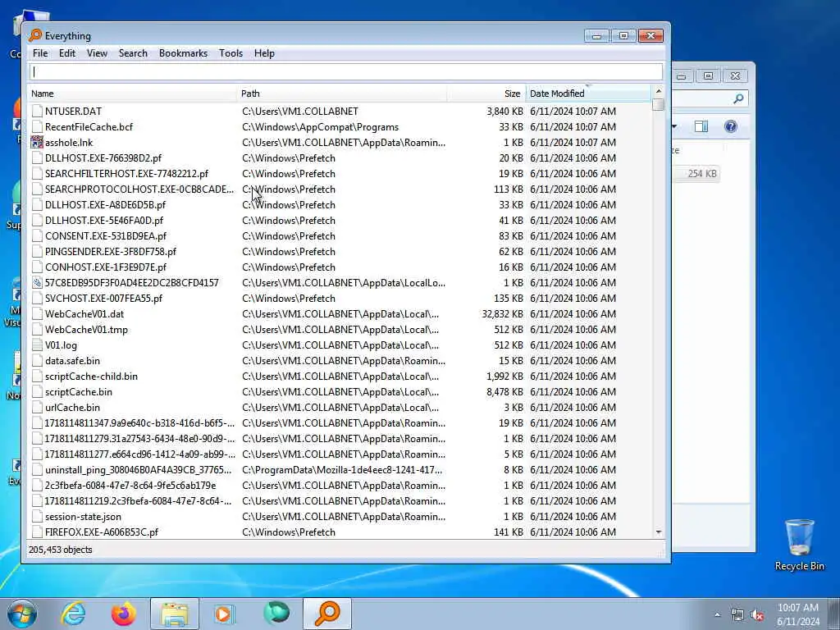
Task: Open help in background Explorer window
Action: 731,126
